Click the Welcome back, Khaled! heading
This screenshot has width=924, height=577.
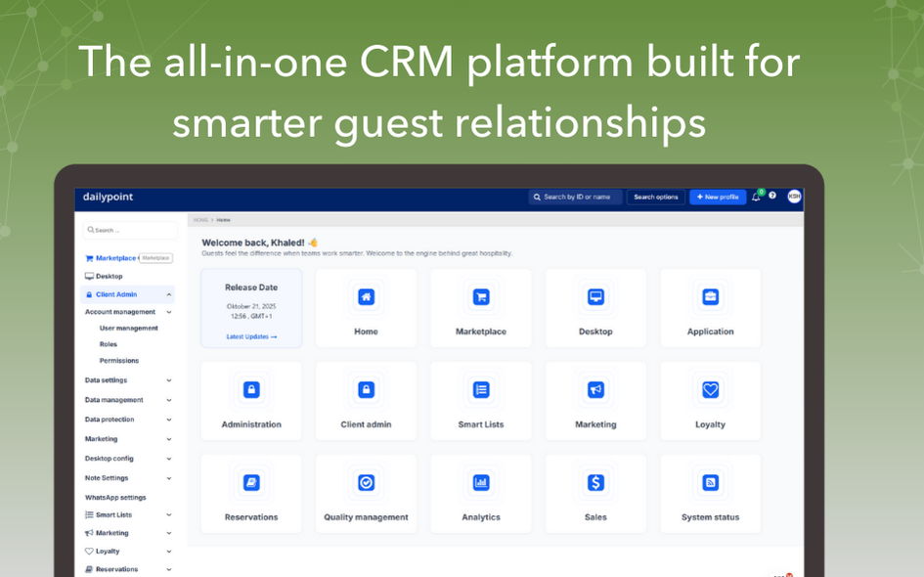point(253,243)
